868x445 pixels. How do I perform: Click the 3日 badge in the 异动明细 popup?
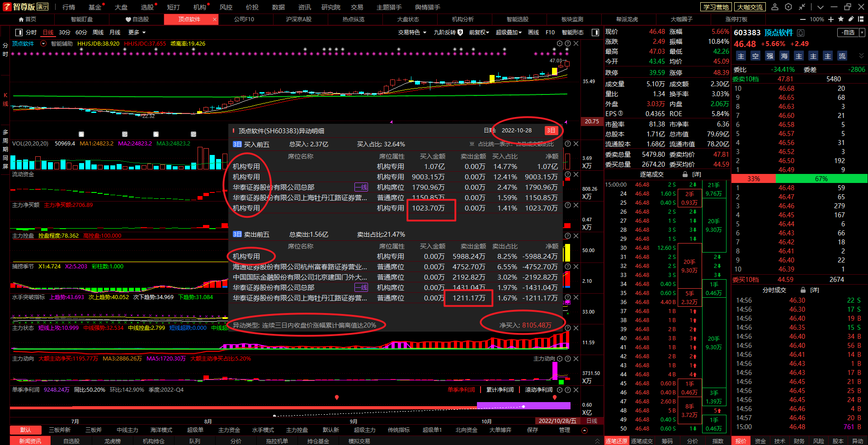tap(551, 131)
